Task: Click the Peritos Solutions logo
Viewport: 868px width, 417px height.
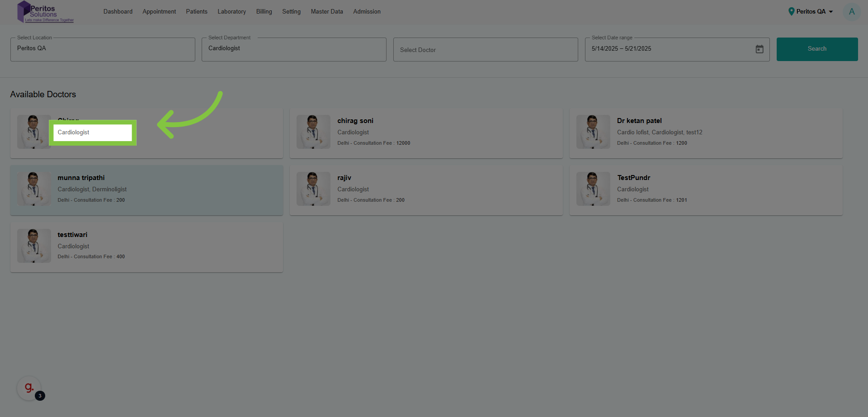Action: coord(45,12)
